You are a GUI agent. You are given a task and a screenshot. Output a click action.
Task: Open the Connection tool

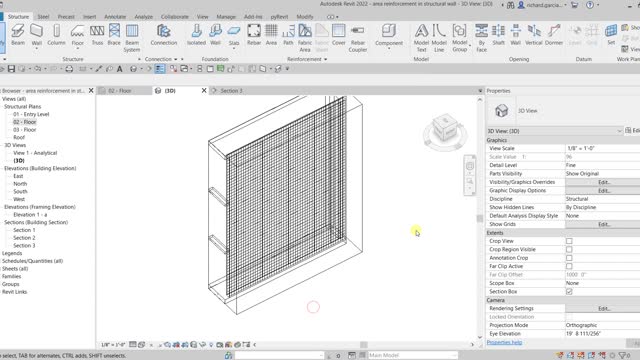tap(164, 35)
